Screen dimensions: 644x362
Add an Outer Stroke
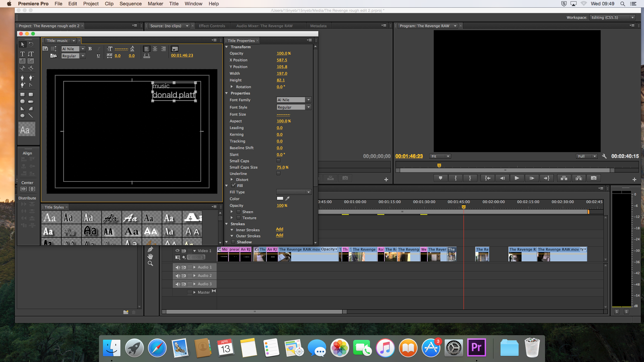(x=279, y=235)
